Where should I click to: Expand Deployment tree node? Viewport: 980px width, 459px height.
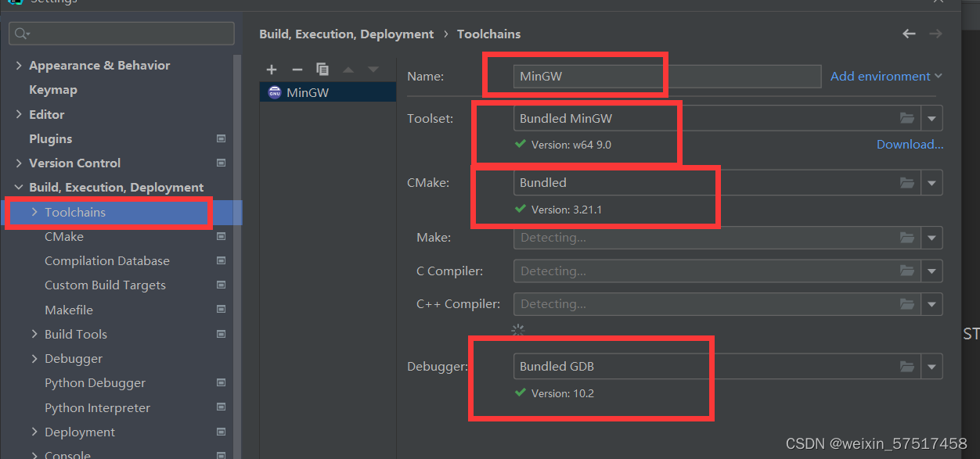pos(34,432)
